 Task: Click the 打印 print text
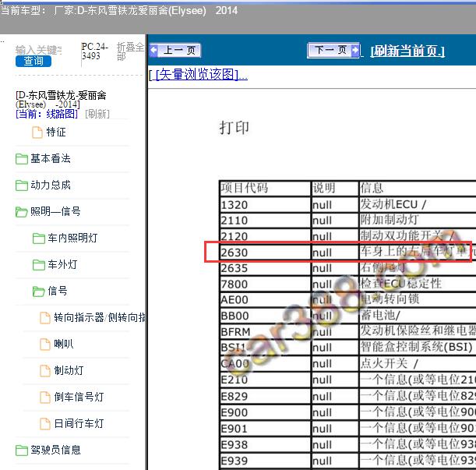pos(234,128)
